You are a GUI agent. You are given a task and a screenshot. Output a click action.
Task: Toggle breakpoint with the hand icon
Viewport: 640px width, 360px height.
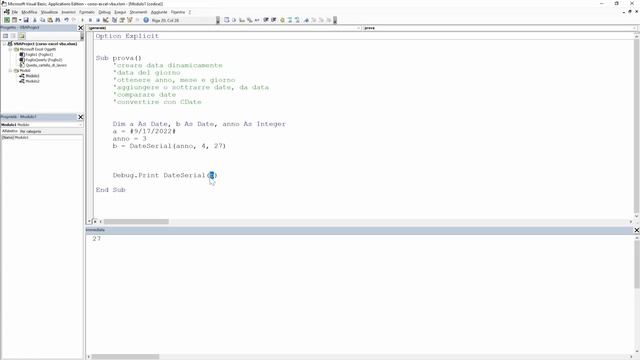click(282, 20)
